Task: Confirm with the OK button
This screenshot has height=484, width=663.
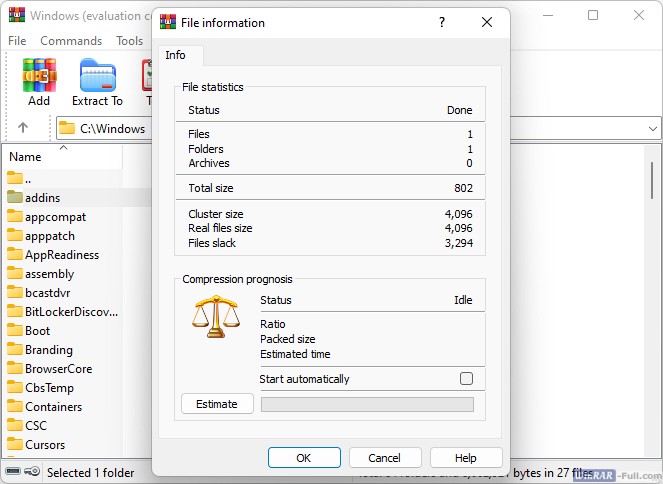Action: click(x=304, y=458)
